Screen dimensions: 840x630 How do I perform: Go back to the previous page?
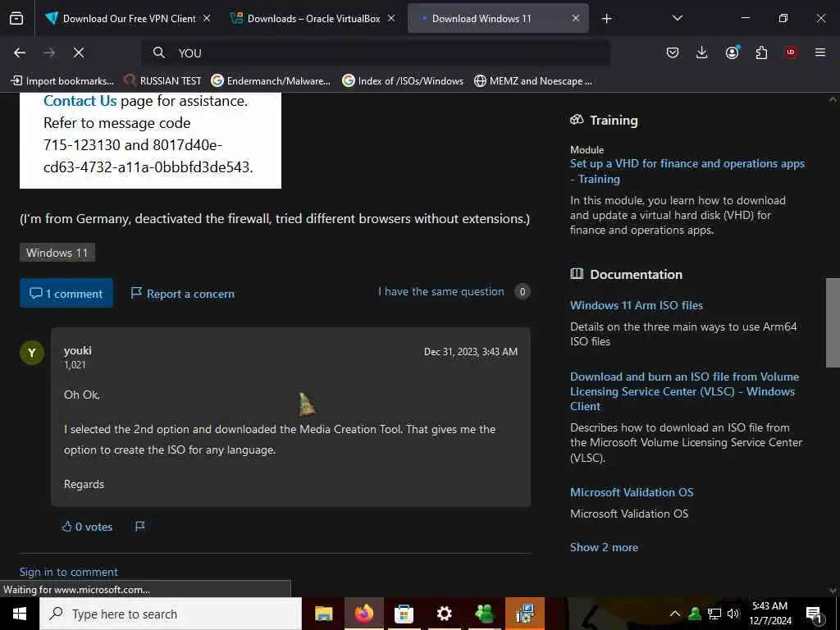(20, 52)
